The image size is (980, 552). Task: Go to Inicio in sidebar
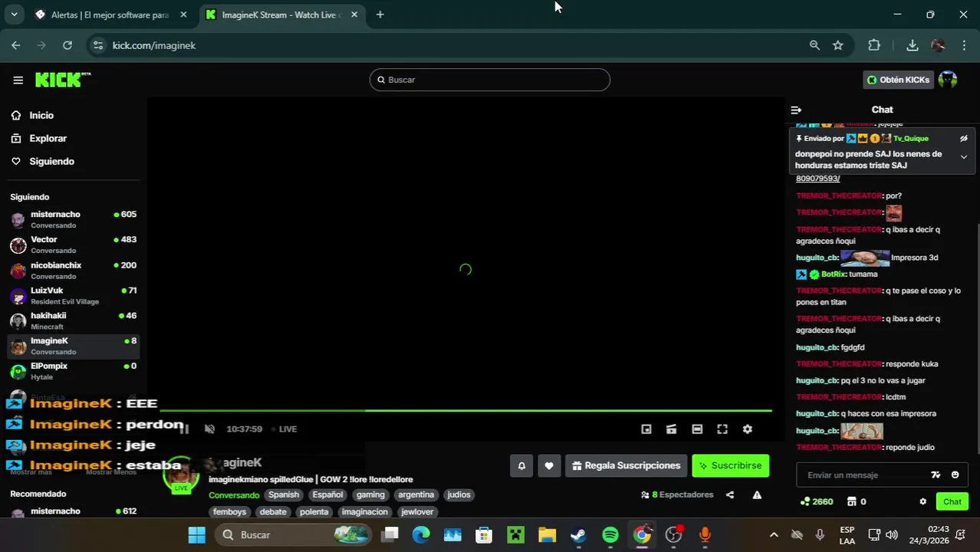[41, 115]
